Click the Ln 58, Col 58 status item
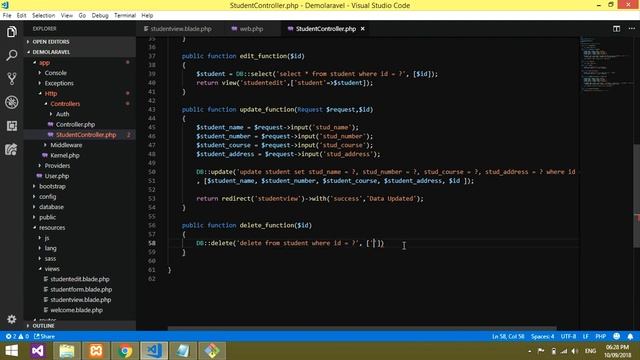The height and width of the screenshot is (360, 640). (x=508, y=336)
